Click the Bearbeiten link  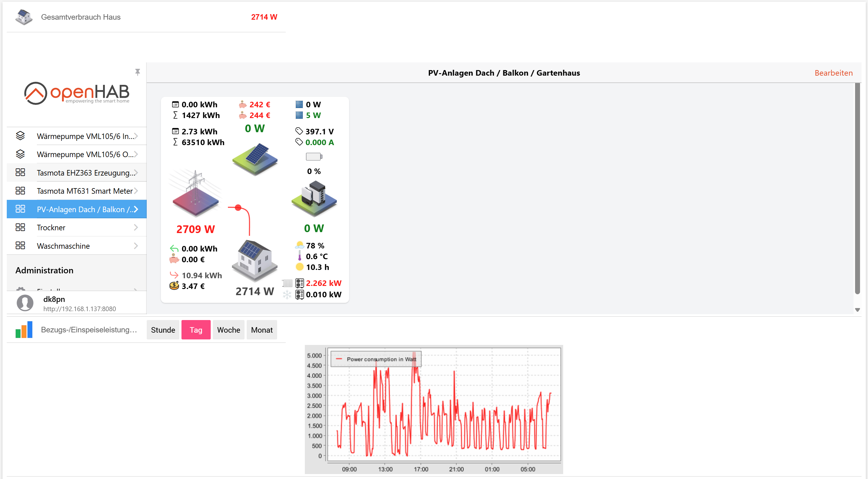(833, 73)
